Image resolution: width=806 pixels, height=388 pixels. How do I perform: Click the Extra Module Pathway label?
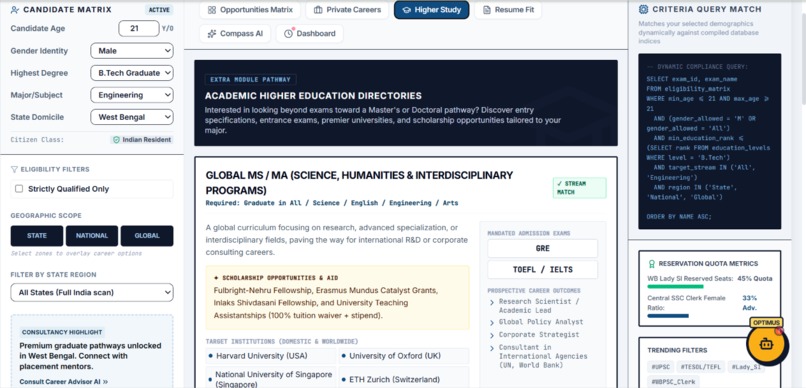250,80
